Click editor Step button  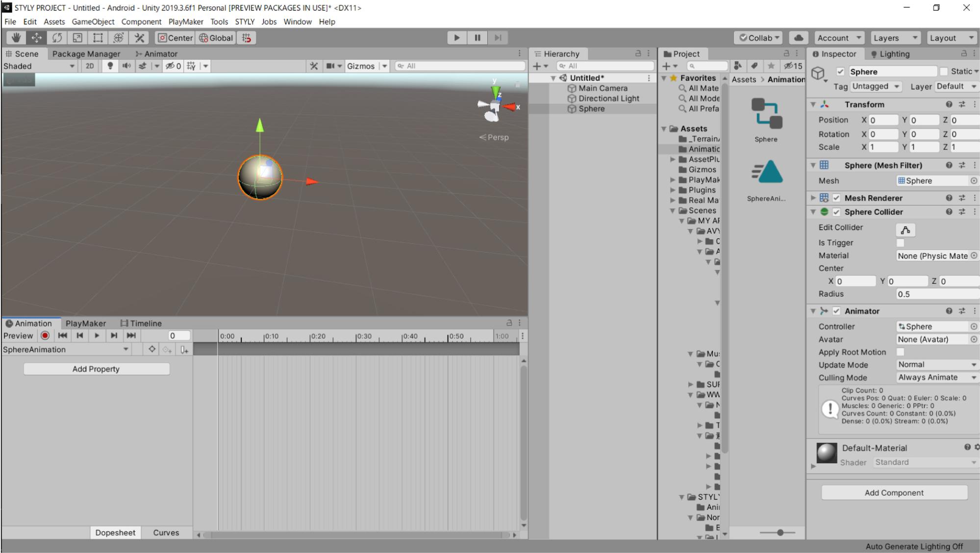(x=498, y=38)
